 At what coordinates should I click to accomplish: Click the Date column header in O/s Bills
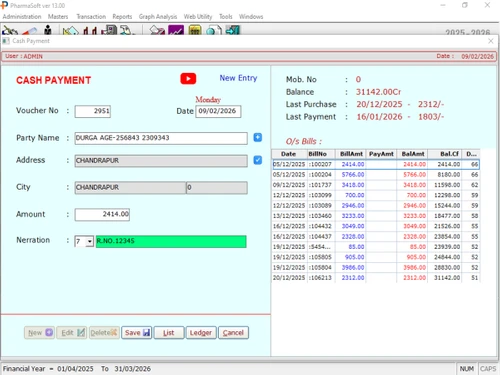click(x=289, y=154)
